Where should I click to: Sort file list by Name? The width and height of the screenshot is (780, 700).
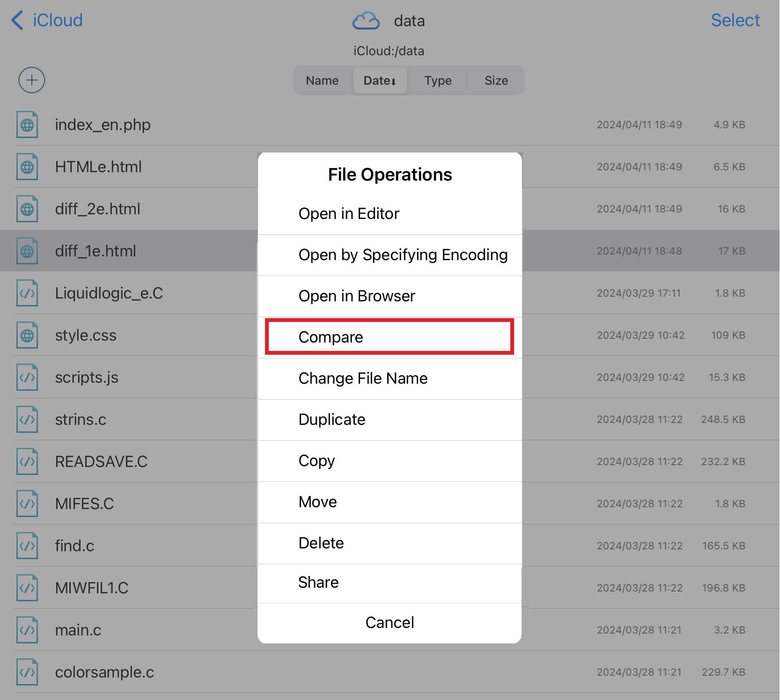[322, 80]
